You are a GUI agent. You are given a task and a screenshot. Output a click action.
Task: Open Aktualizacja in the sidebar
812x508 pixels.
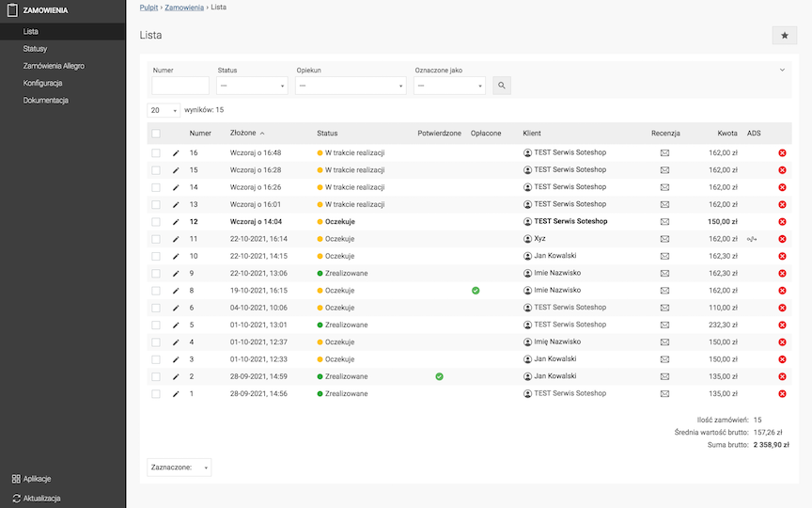click(36, 499)
